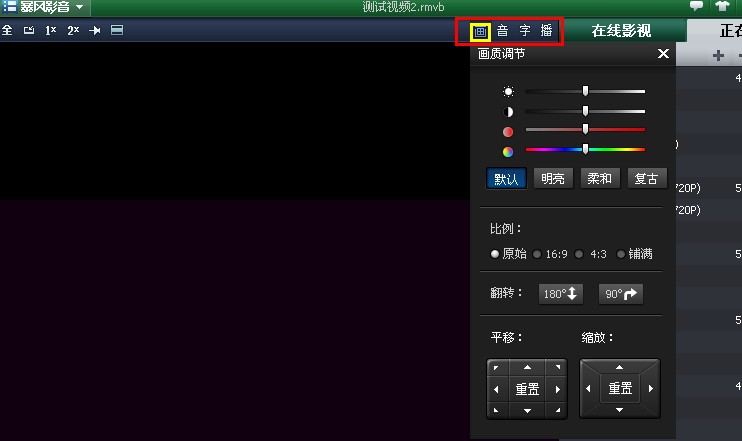The width and height of the screenshot is (742, 441).
Task: Open the 暴风影音 main menu dropdown
Action: click(44, 7)
